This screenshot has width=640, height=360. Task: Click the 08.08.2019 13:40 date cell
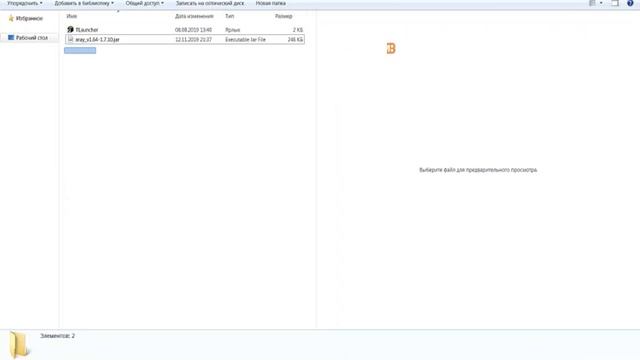pyautogui.click(x=193, y=30)
